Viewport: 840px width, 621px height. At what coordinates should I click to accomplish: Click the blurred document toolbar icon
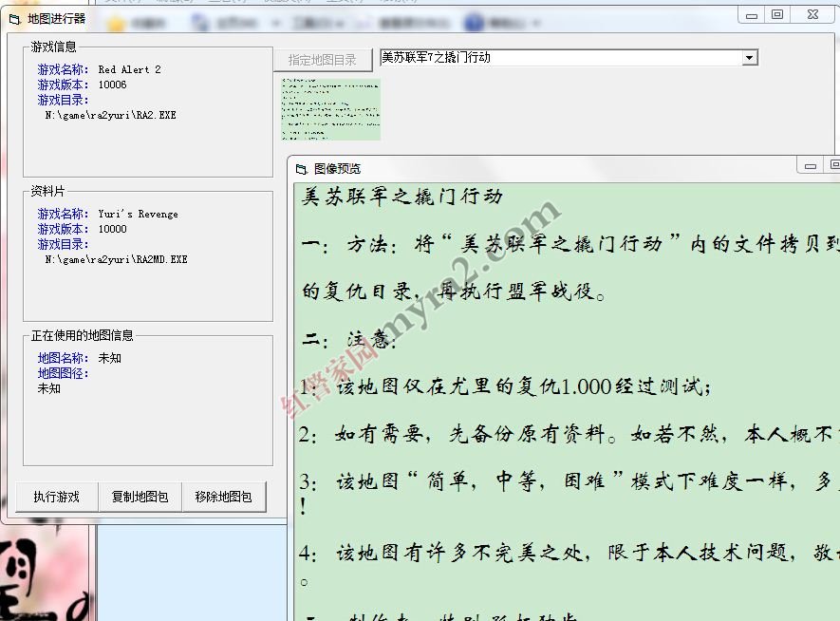(x=200, y=23)
